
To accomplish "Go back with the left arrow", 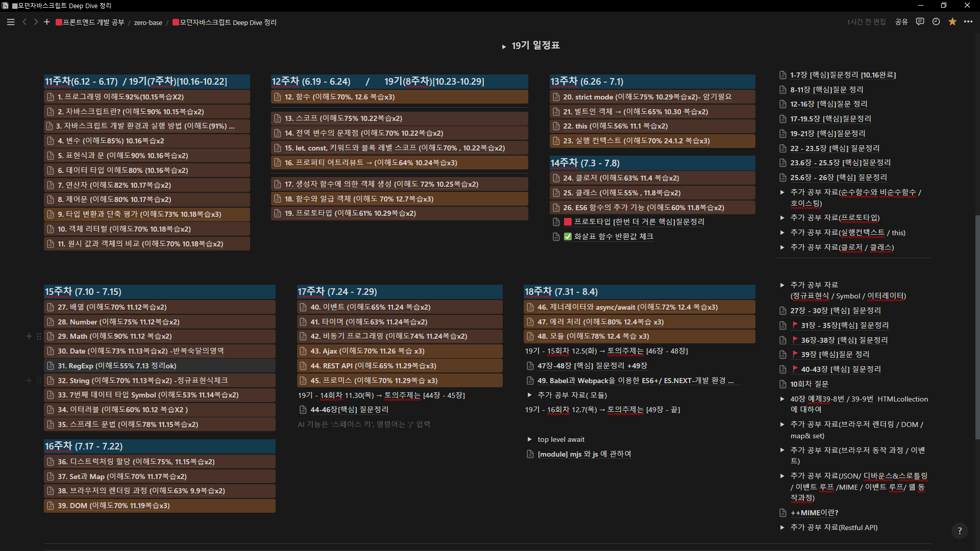I will coord(24,22).
